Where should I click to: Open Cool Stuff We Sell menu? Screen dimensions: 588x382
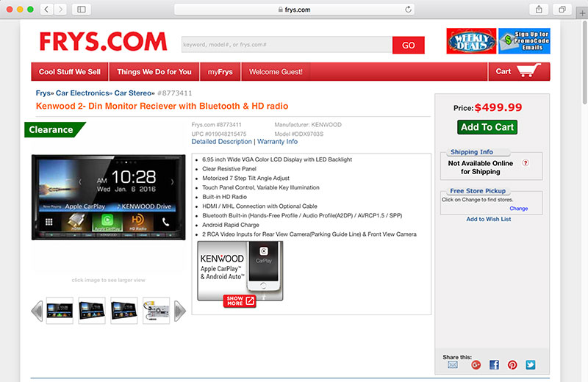(x=70, y=71)
